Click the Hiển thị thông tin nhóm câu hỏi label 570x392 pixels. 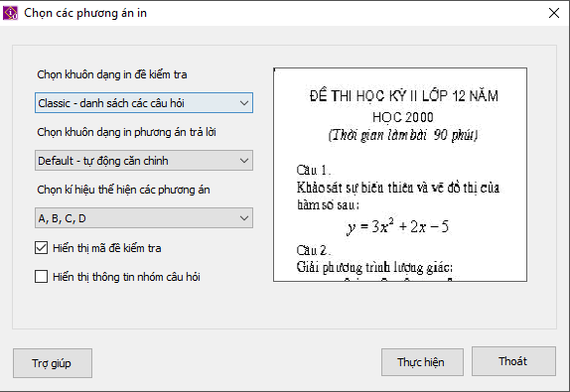click(126, 277)
